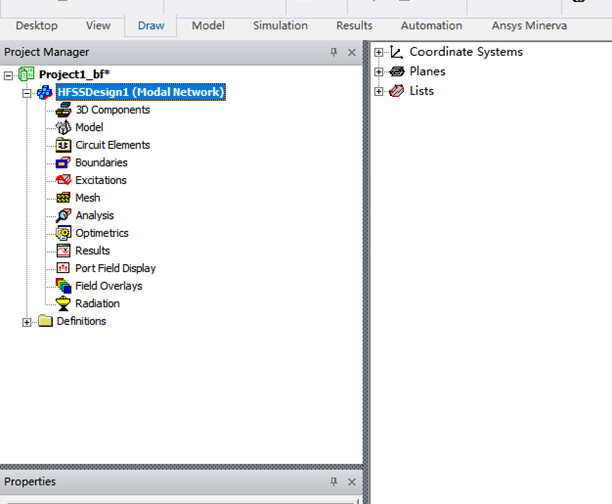Select HFSSDesign1 (Modal Network) label

tap(141, 92)
